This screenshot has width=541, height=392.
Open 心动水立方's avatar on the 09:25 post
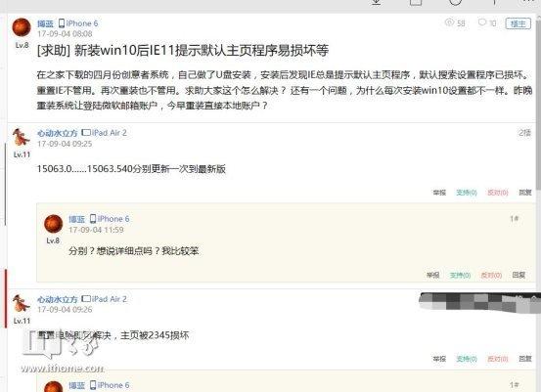[x=22, y=137]
